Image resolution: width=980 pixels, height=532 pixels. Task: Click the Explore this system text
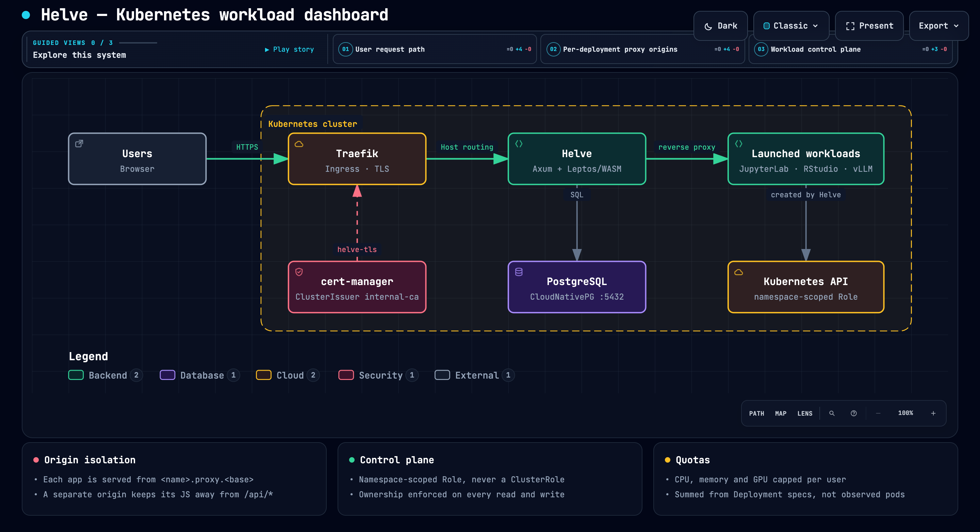[x=79, y=55]
